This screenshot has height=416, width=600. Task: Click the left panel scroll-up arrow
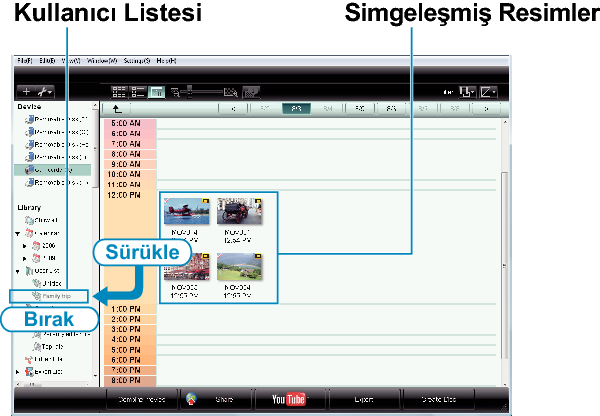[x=95, y=105]
